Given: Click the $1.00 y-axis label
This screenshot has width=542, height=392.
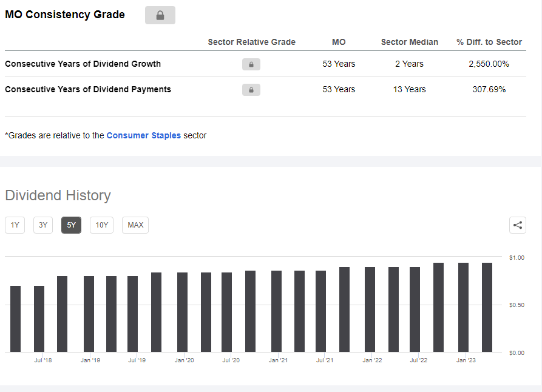Looking at the screenshot, I should (517, 257).
